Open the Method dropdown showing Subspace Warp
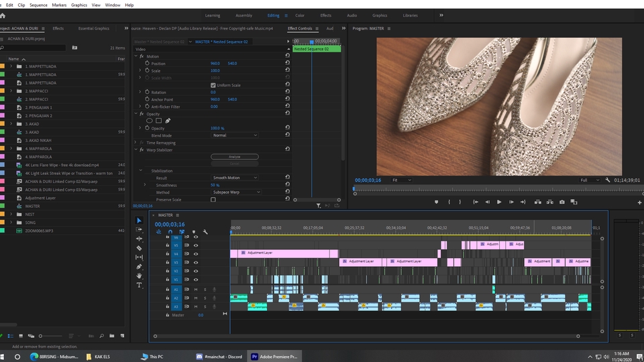644x362 pixels. pos(236,192)
